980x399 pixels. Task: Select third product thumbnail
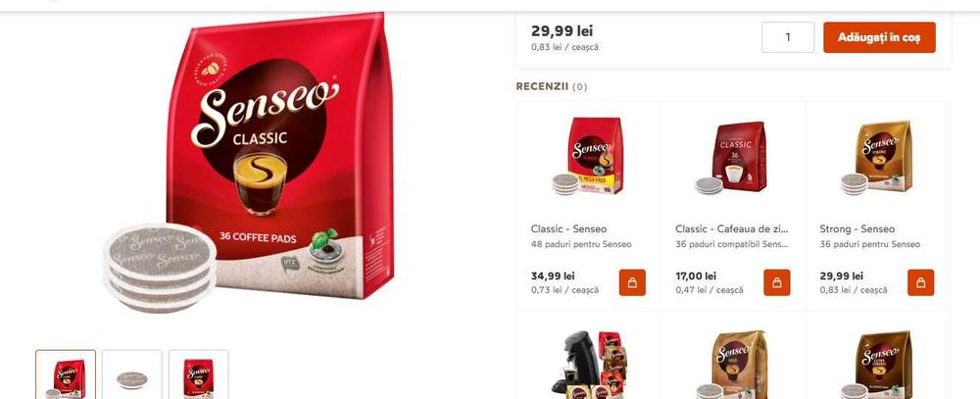(x=198, y=374)
